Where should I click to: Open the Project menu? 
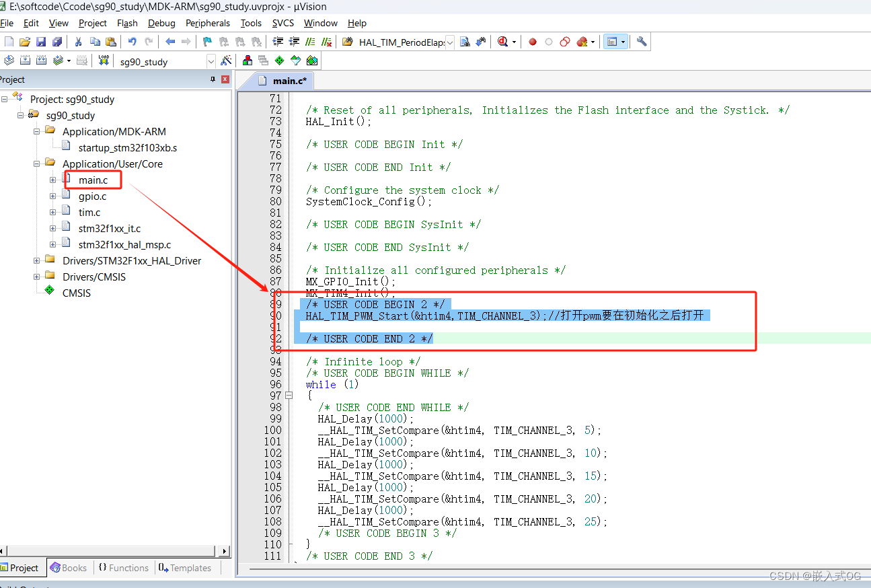coord(93,23)
